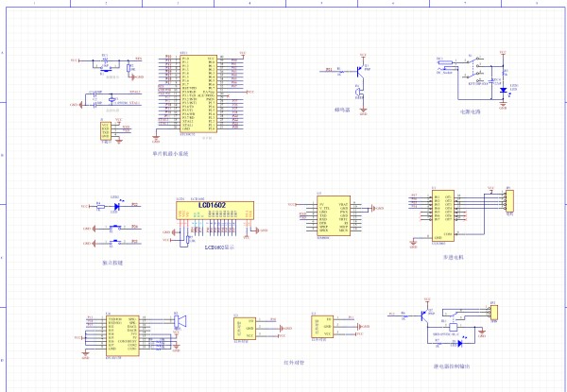Select the stepper motor driver chip
This screenshot has height=392, width=567.
443,216
